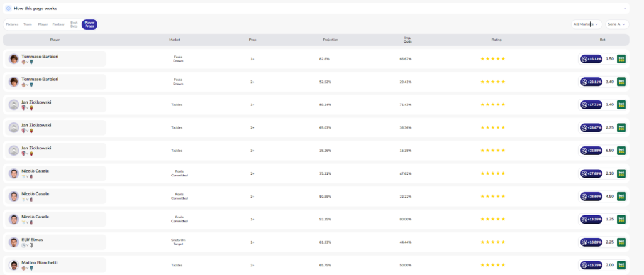Open the Serie A league dropdown

pyautogui.click(x=617, y=24)
